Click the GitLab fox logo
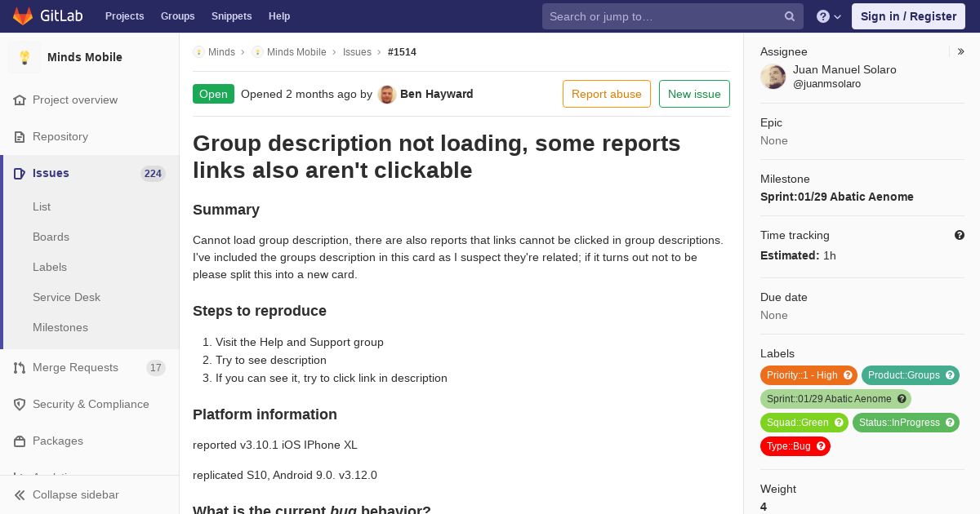The height and width of the screenshot is (514, 980). pyautogui.click(x=23, y=16)
